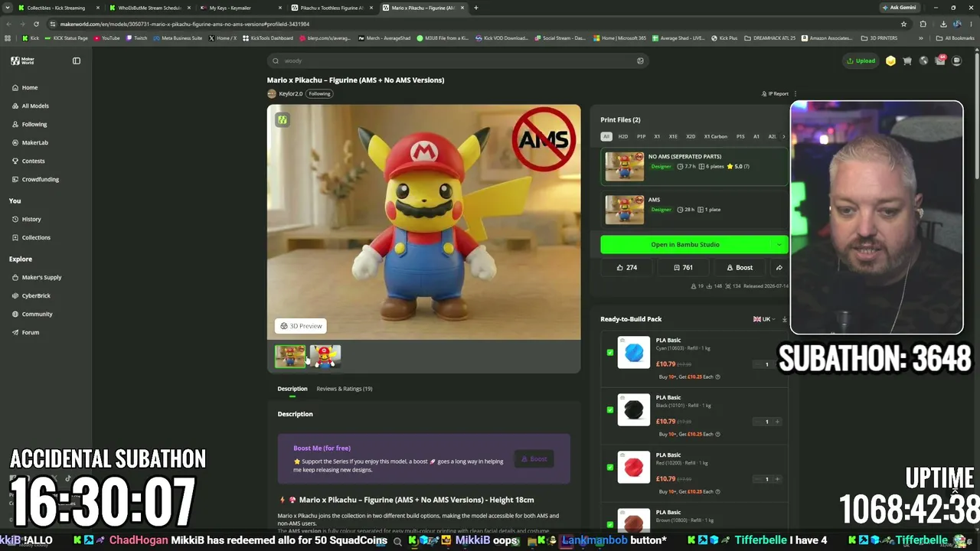Open the Black PLA Basic product image
The height and width of the screenshot is (551, 980).
click(634, 410)
